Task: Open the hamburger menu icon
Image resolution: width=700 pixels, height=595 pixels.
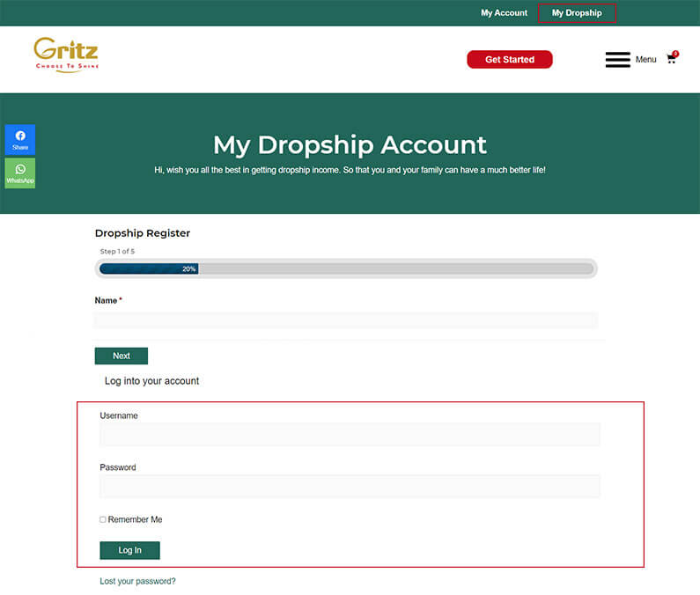Action: coord(617,59)
